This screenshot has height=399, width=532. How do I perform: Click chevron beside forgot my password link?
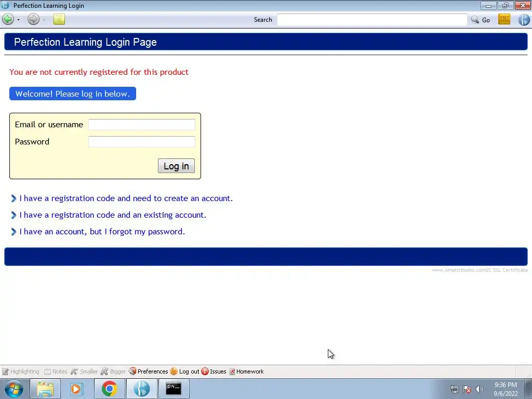(x=14, y=232)
